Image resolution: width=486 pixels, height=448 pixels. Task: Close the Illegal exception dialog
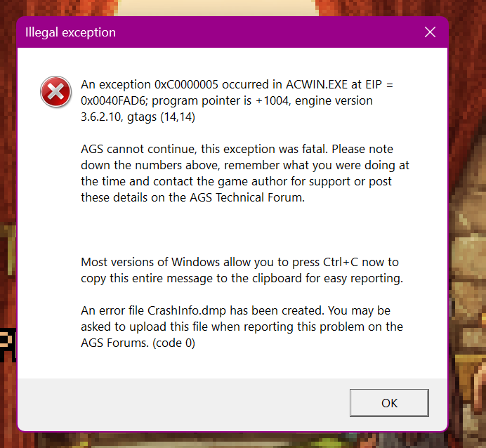[x=430, y=32]
